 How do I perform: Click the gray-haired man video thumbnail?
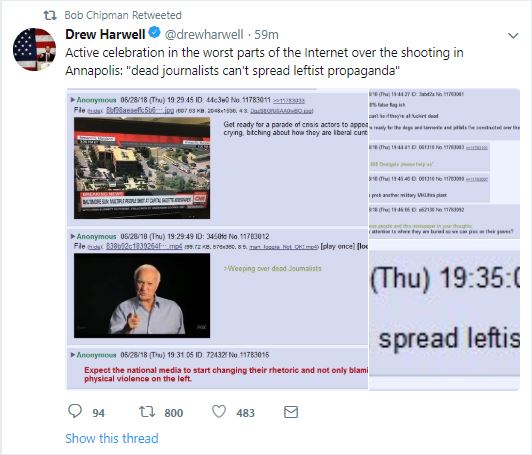(x=142, y=296)
